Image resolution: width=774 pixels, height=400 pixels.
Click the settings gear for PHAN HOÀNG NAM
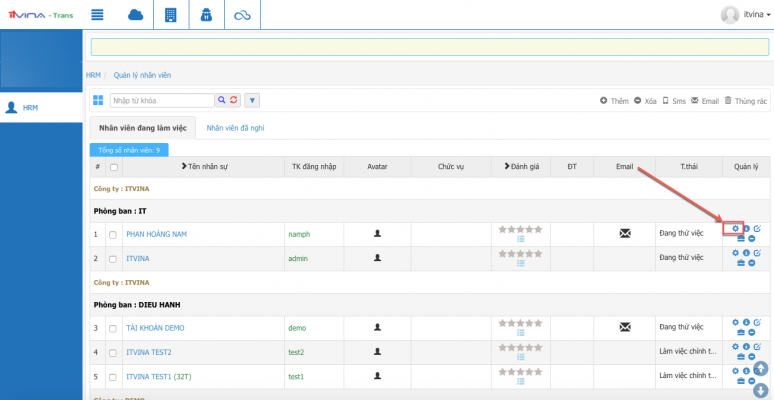pyautogui.click(x=736, y=229)
